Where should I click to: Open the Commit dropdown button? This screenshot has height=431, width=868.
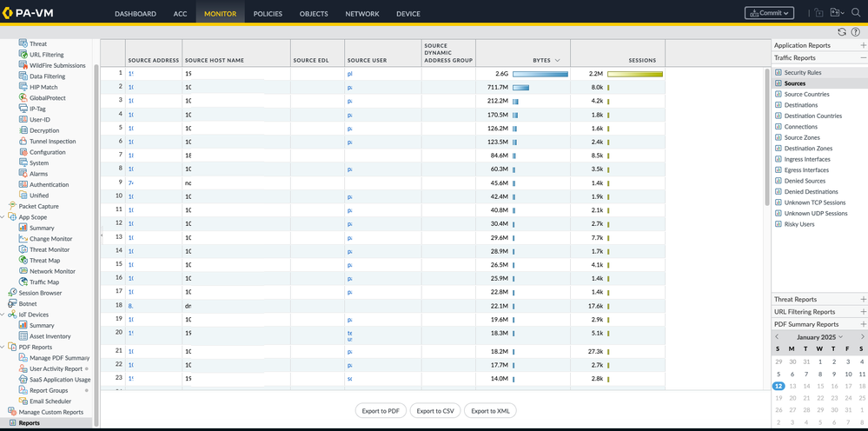(x=769, y=13)
